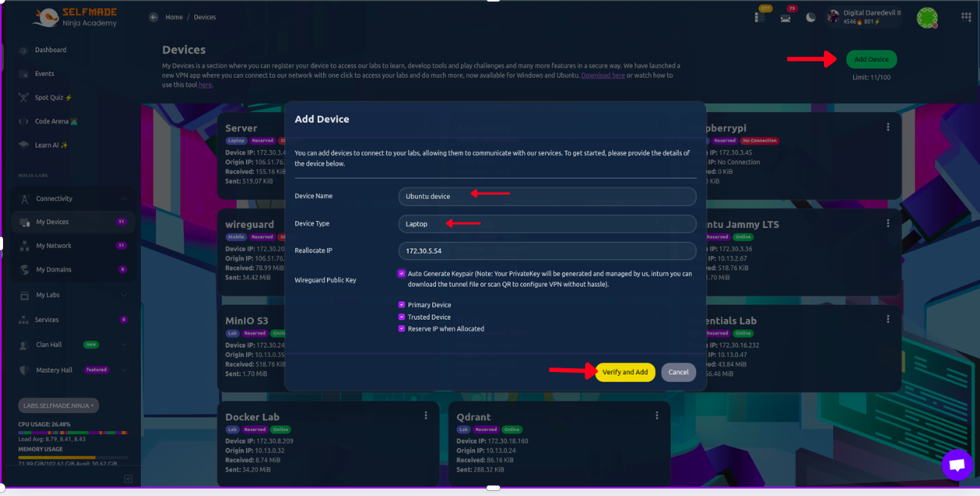Open the LABS.SELFMADE.NINJA dropdown

59,406
